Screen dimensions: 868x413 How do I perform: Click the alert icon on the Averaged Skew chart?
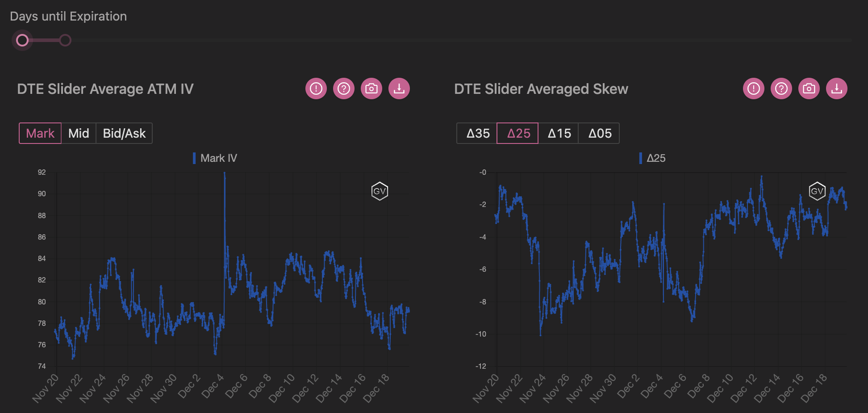[754, 88]
